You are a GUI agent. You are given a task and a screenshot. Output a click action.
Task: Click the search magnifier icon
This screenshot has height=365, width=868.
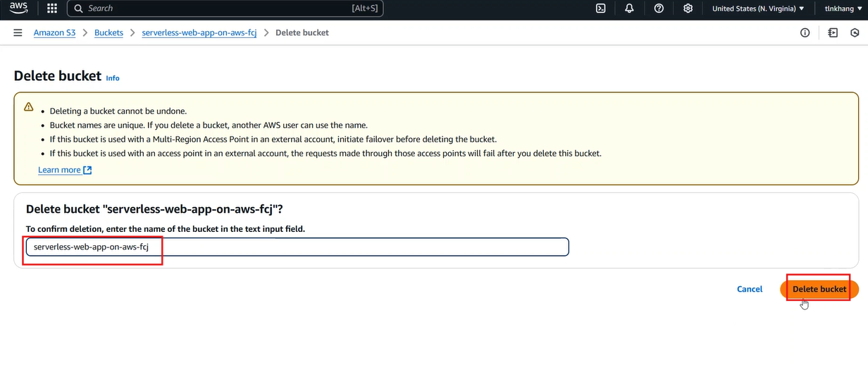(79, 8)
